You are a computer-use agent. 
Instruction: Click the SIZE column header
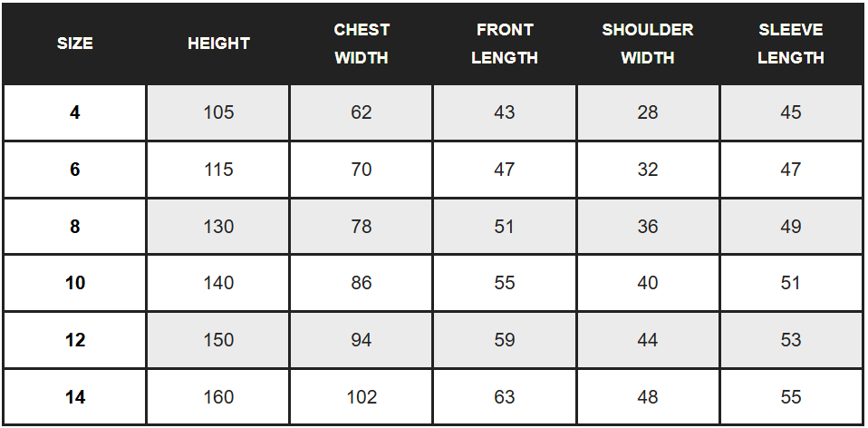click(x=74, y=44)
